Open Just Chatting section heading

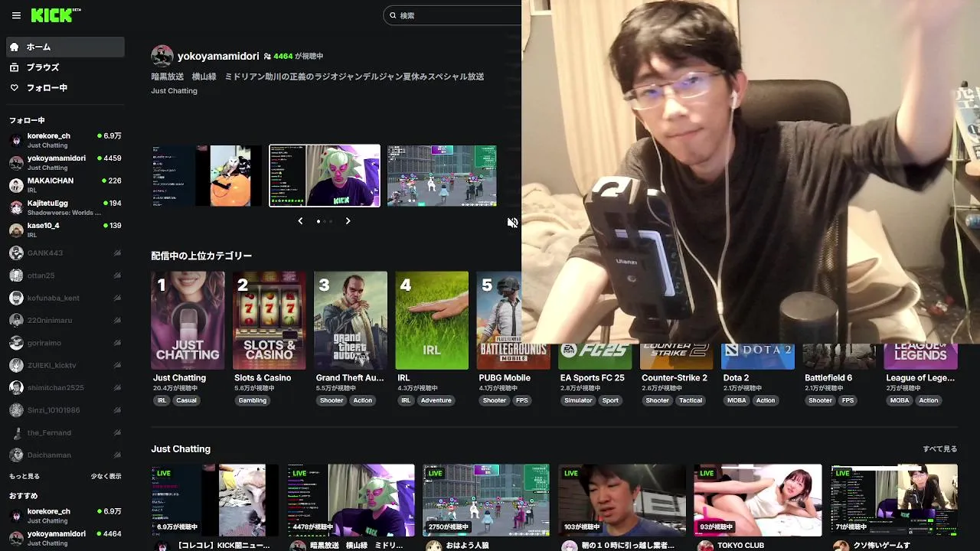[181, 449]
